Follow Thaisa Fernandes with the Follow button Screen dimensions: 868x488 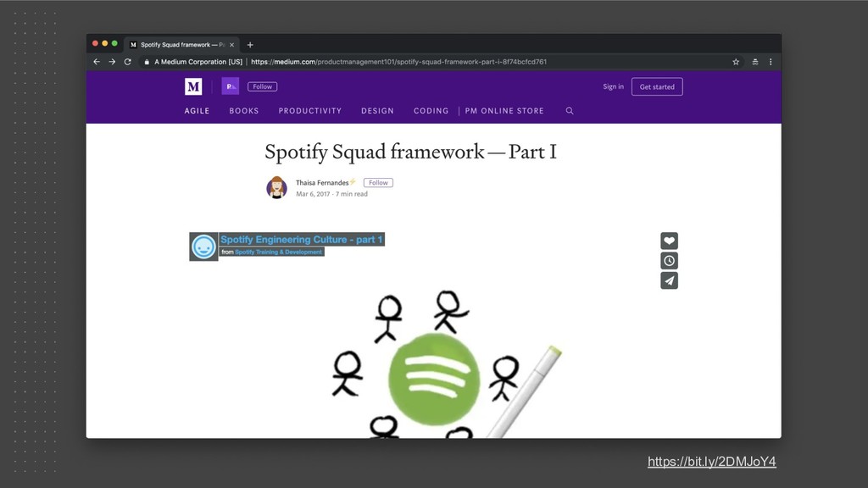coord(378,183)
